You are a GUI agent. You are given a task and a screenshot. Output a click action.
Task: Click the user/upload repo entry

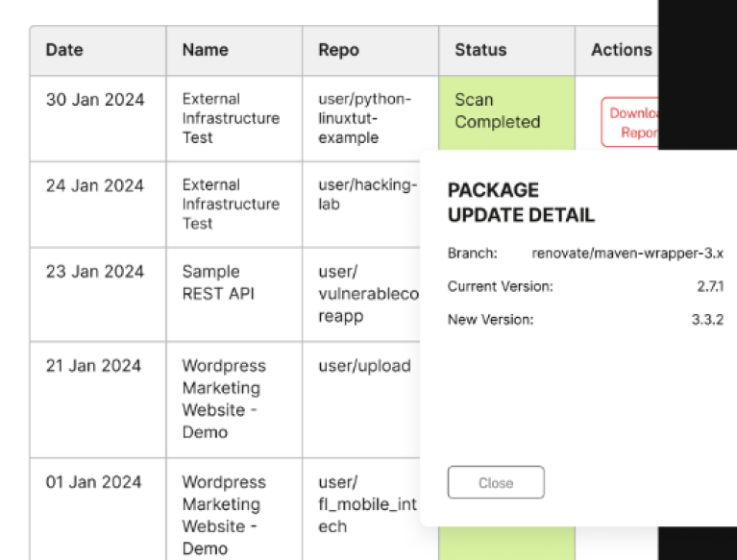(364, 366)
